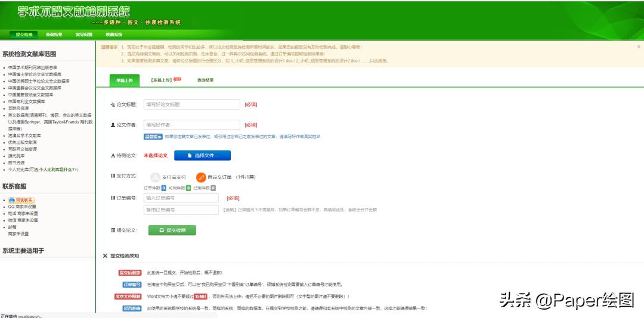644x318 pixels.
Task: Click the 学术不端文献检测系统 site logo title
Action: (x=73, y=11)
